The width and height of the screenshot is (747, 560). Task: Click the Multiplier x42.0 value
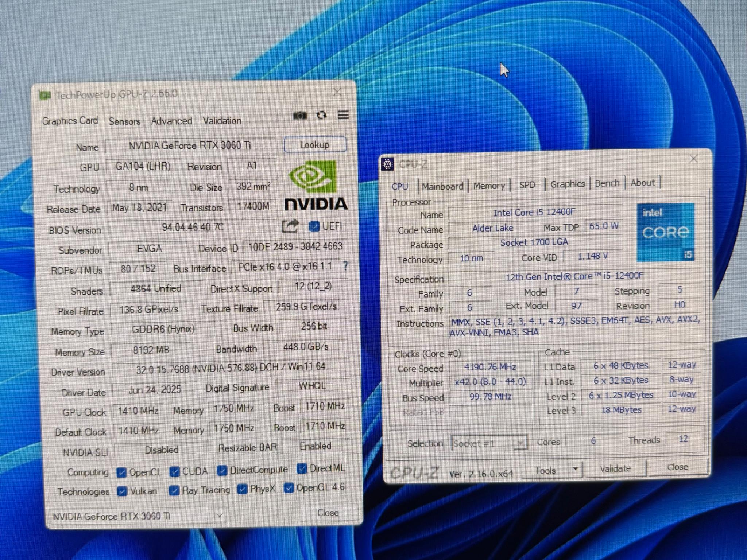pyautogui.click(x=490, y=382)
